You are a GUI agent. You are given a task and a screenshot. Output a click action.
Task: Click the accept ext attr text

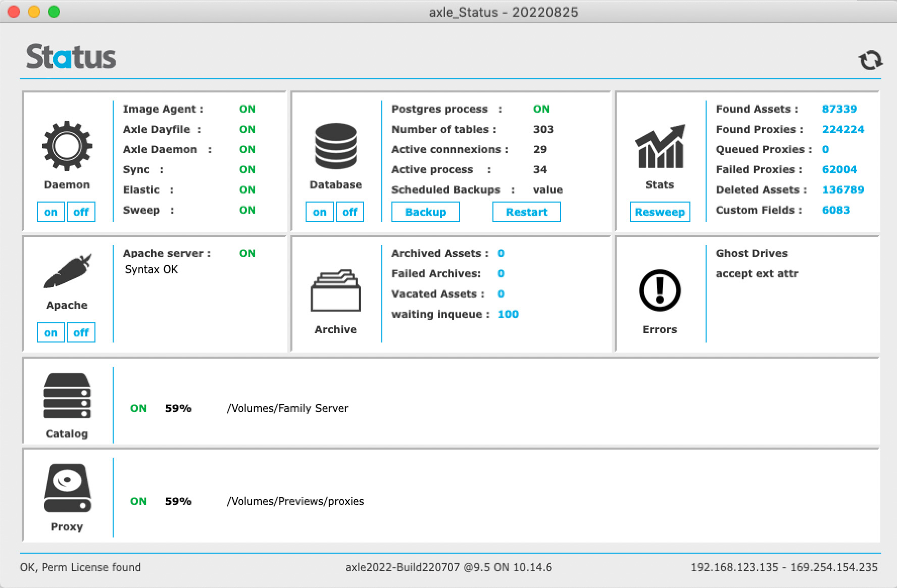coord(757,273)
